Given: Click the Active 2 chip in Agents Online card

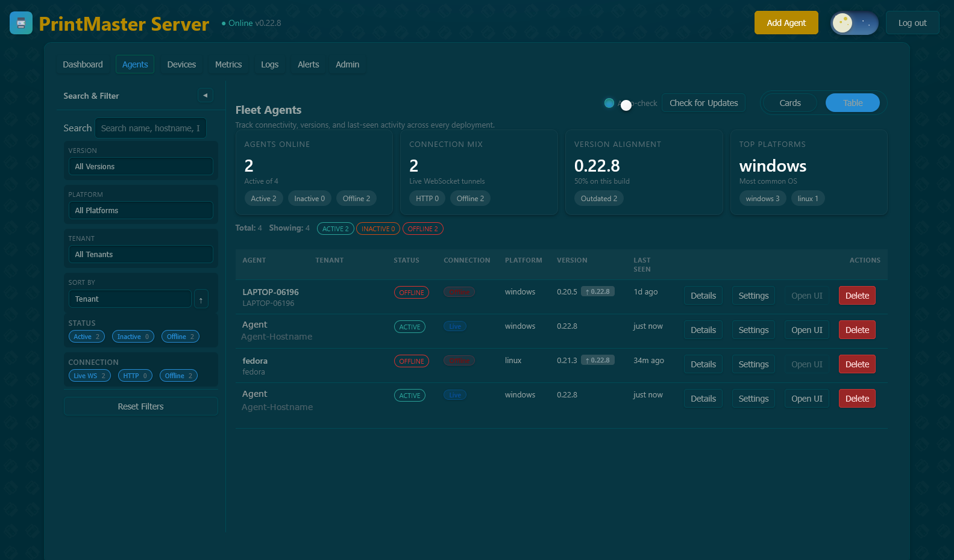Looking at the screenshot, I should click(x=263, y=199).
